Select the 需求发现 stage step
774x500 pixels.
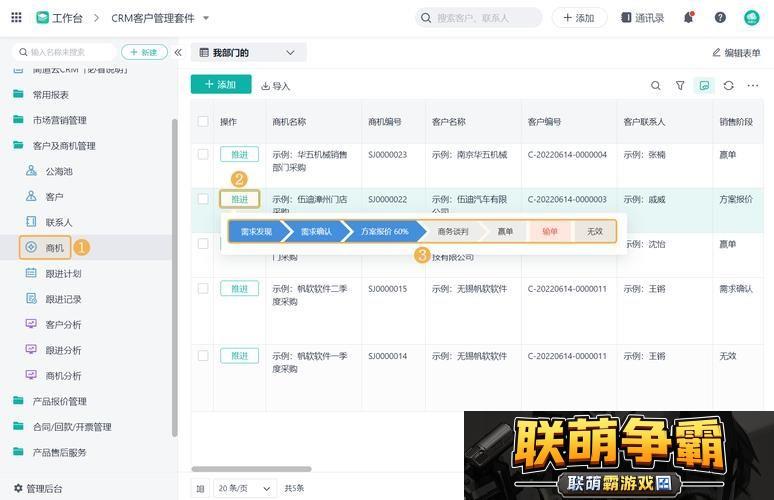click(x=256, y=231)
